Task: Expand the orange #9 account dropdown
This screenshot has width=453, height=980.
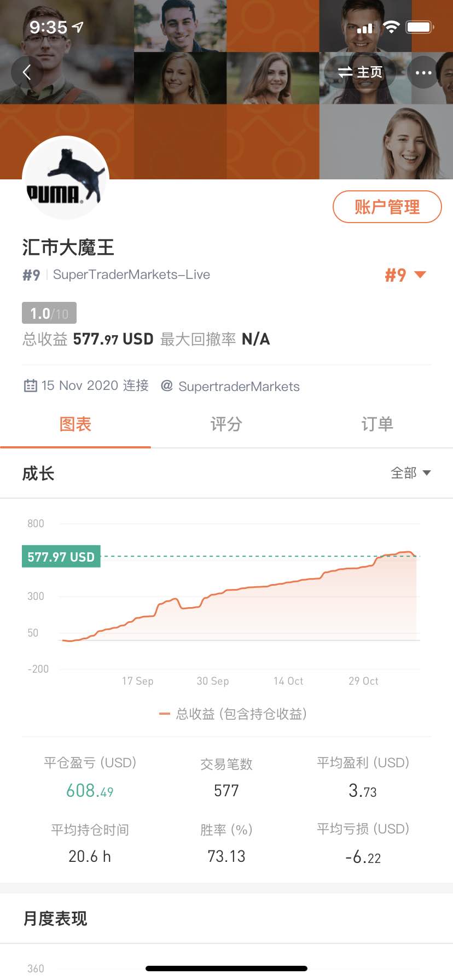Action: (405, 275)
